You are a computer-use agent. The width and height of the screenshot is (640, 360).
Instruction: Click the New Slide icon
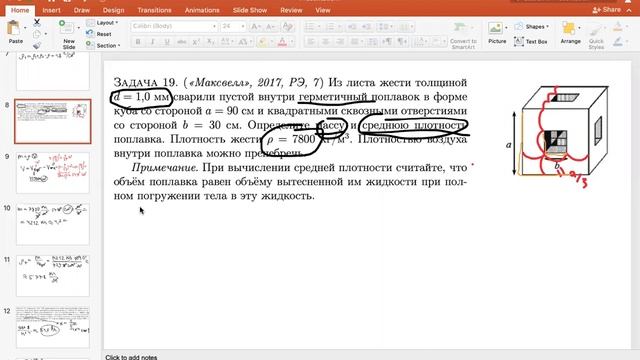pos(66,27)
